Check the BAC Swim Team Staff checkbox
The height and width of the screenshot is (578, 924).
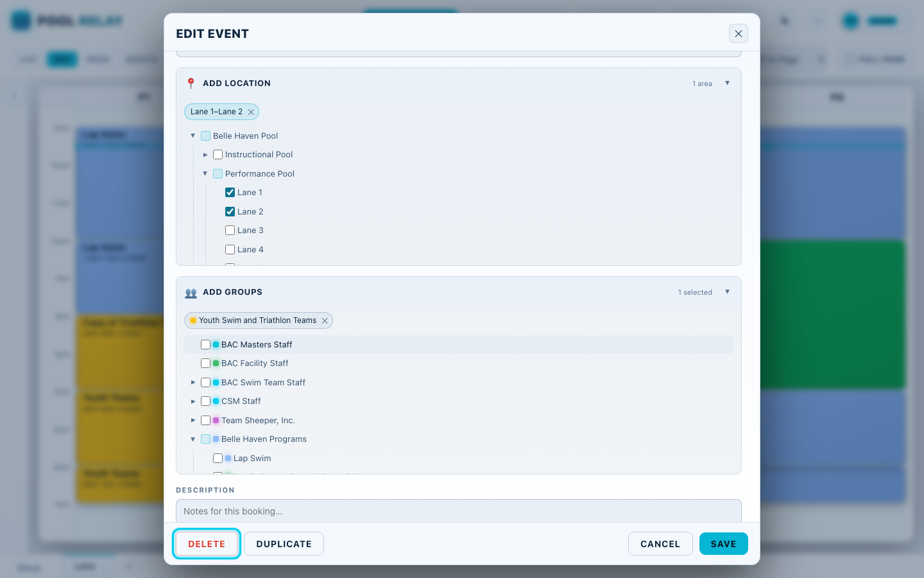tap(206, 382)
